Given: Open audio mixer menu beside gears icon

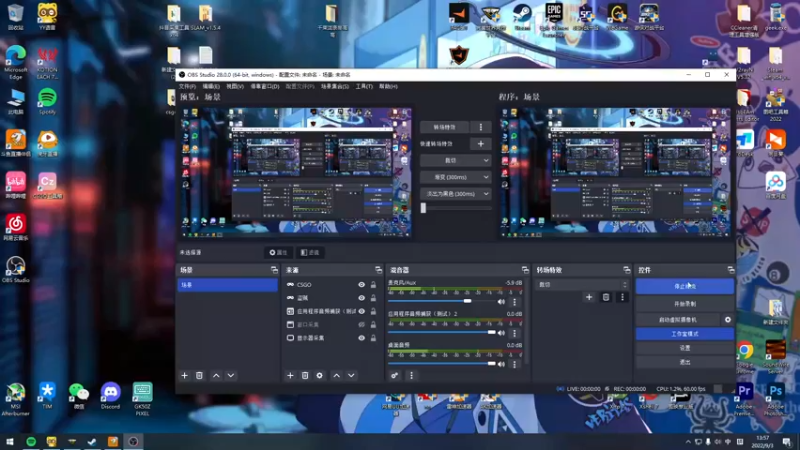Looking at the screenshot, I should [412, 376].
